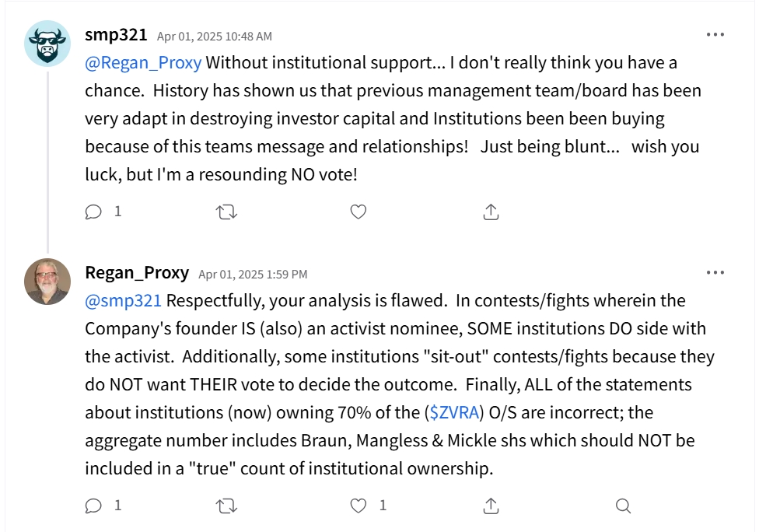Share smp321's post

click(x=491, y=212)
